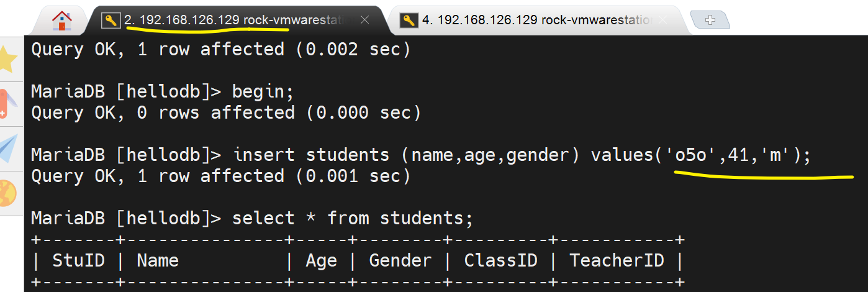868x292 pixels.
Task: Open the Home tab with house icon
Action: point(61,21)
